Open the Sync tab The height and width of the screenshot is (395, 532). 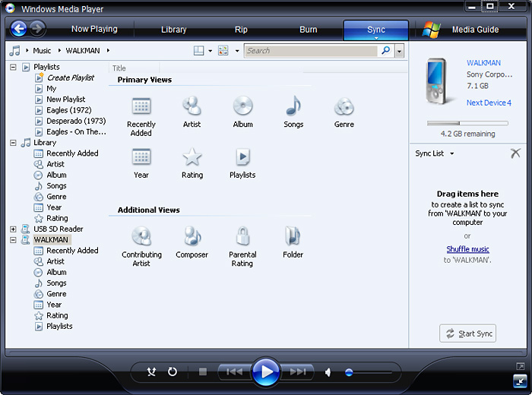pyautogui.click(x=376, y=30)
